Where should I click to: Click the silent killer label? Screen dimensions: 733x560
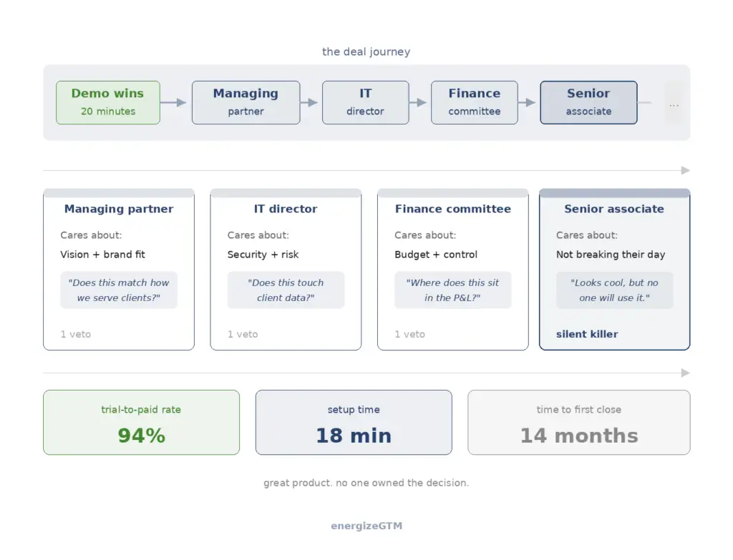[x=587, y=334]
